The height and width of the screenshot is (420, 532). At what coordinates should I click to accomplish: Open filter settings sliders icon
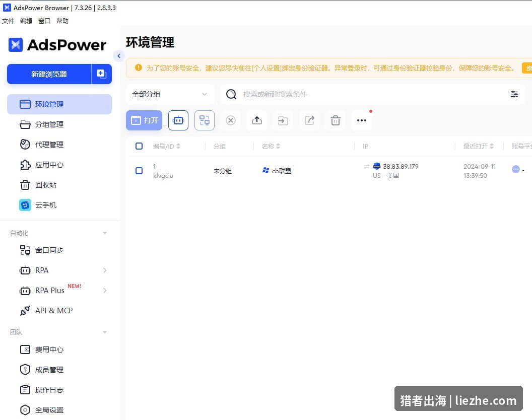[514, 94]
